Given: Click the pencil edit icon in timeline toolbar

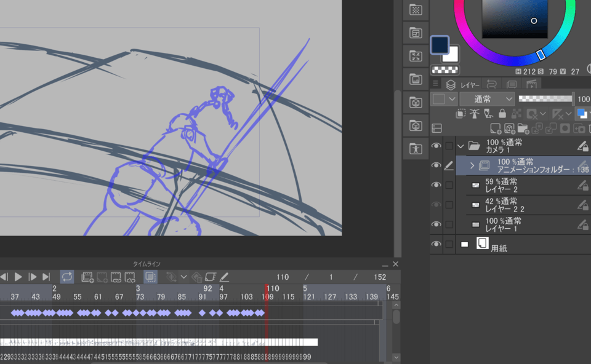Looking at the screenshot, I should click(x=224, y=277).
